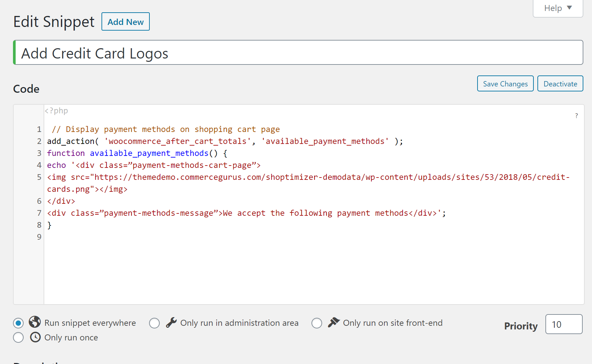The height and width of the screenshot is (364, 592).
Task: Place cursor on the add_action code line
Action: 225,141
